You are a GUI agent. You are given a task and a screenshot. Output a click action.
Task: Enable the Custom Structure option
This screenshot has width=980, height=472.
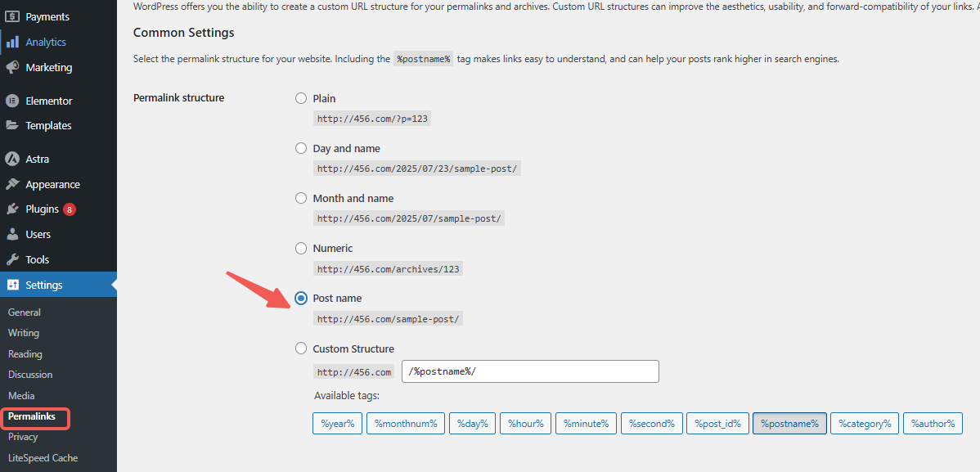click(x=301, y=348)
